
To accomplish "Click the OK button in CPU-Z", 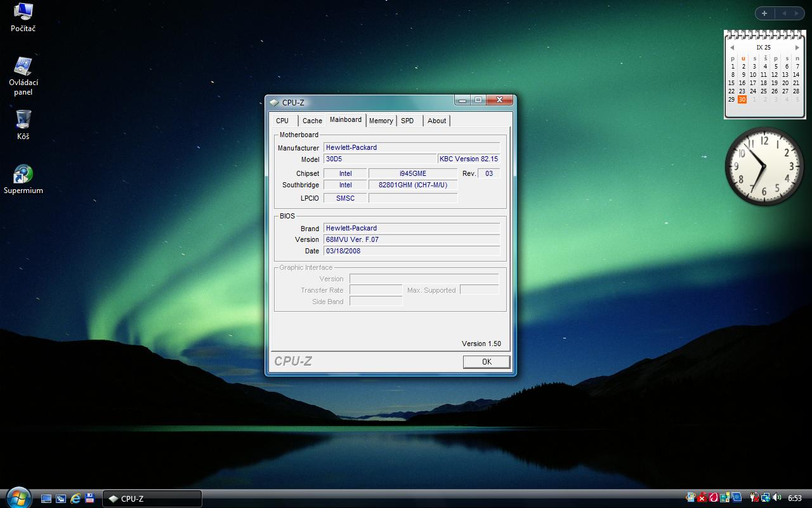I will coord(487,361).
